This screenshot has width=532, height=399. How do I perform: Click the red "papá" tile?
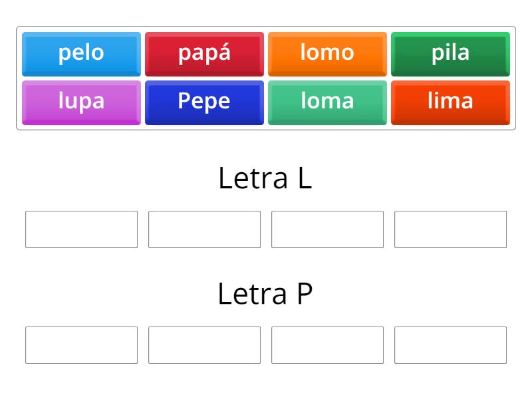click(204, 53)
